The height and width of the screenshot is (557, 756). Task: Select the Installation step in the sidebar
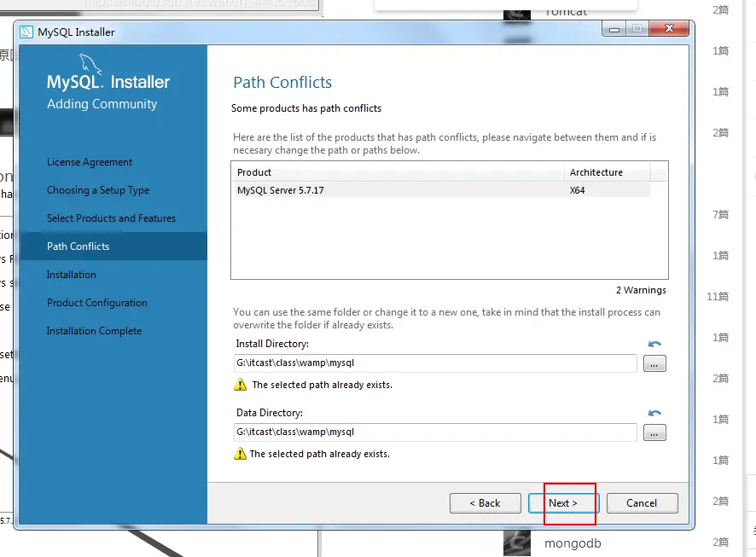pyautogui.click(x=72, y=275)
